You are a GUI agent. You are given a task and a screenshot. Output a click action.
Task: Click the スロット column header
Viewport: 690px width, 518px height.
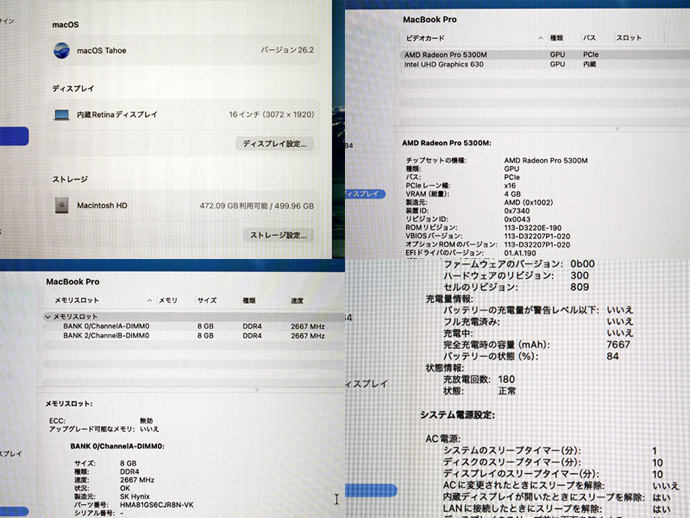pos(628,38)
